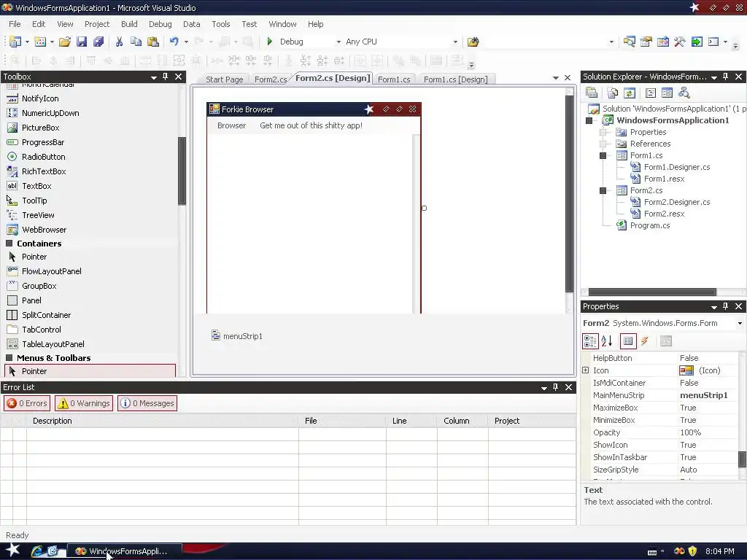Collapse the Form1.cs tree node
Screen dimensions: 747x560
[603, 156]
